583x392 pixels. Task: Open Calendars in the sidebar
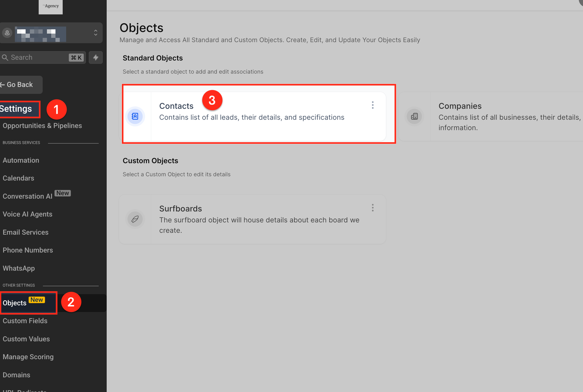18,178
